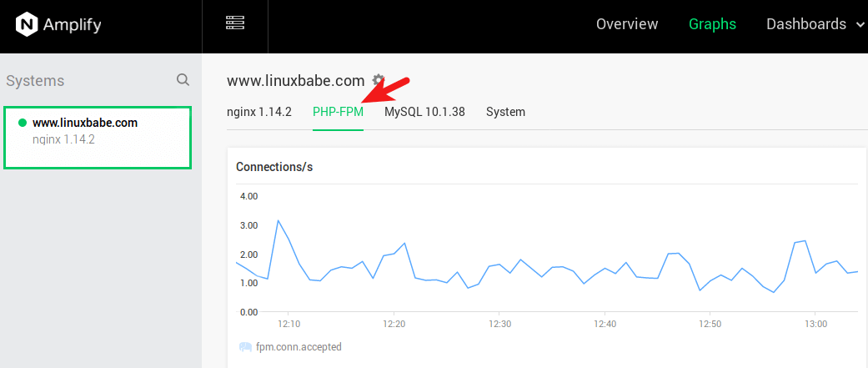Switch to the MySQL 10.1.38 tab
The width and height of the screenshot is (868, 368).
coord(424,112)
